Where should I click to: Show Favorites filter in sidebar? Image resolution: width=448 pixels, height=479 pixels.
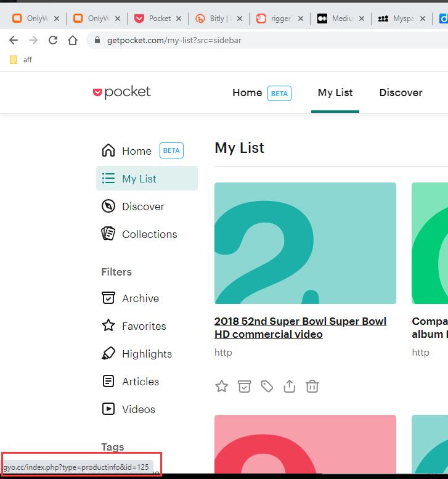[x=144, y=326]
